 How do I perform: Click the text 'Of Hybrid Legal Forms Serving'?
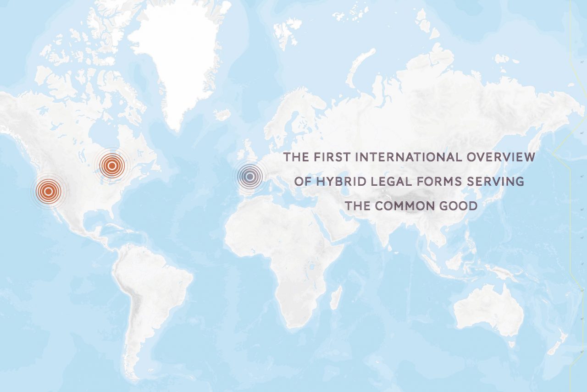point(409,182)
